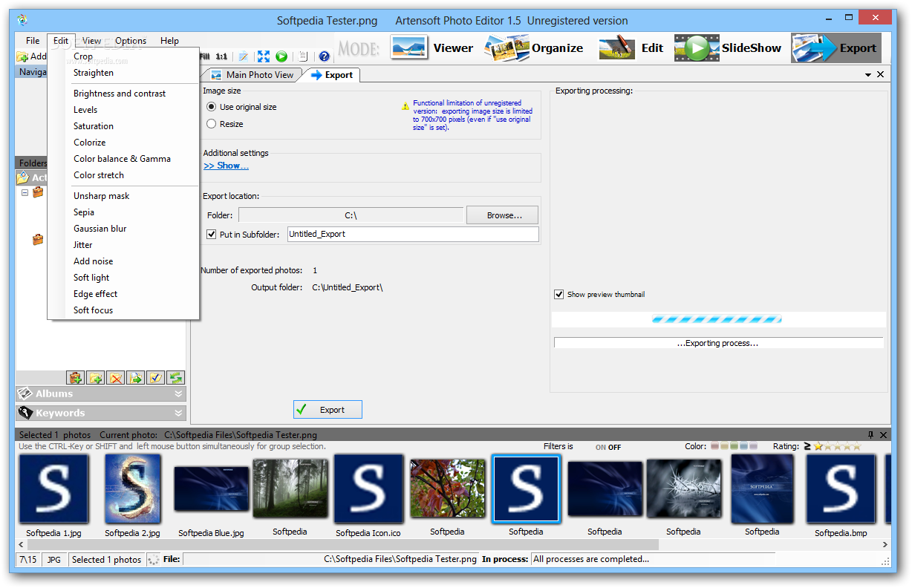Collapse the folder tree minus node

click(x=25, y=192)
